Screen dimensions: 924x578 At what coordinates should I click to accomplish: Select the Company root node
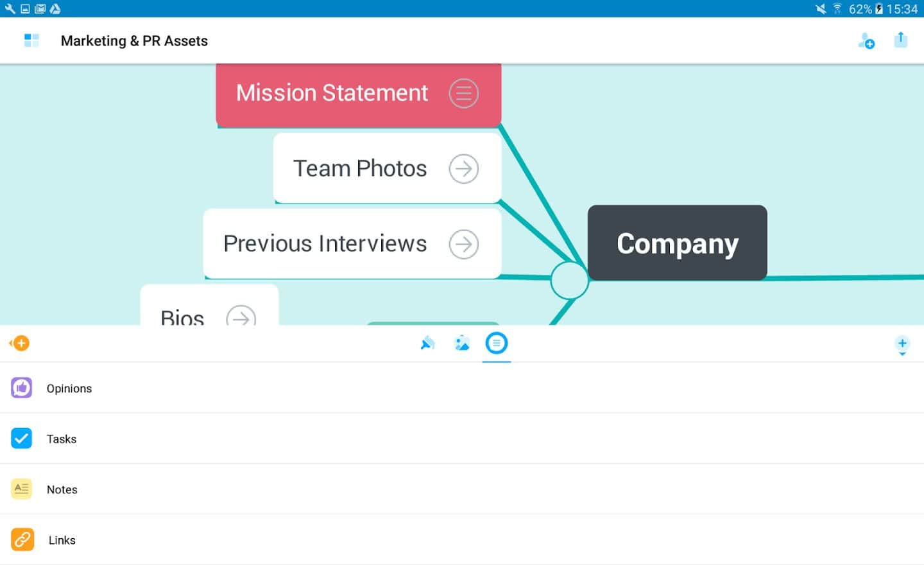[677, 243]
